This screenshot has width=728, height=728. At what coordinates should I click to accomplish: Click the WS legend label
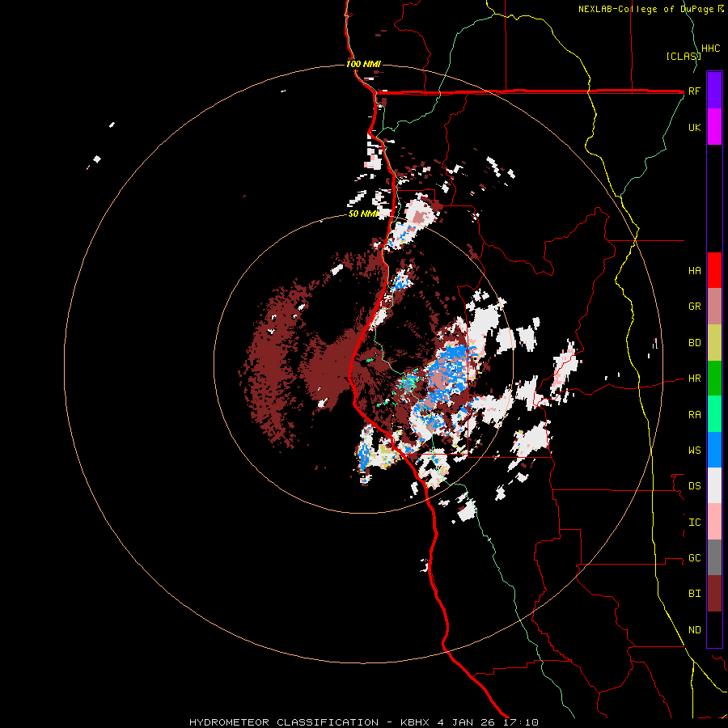(694, 450)
